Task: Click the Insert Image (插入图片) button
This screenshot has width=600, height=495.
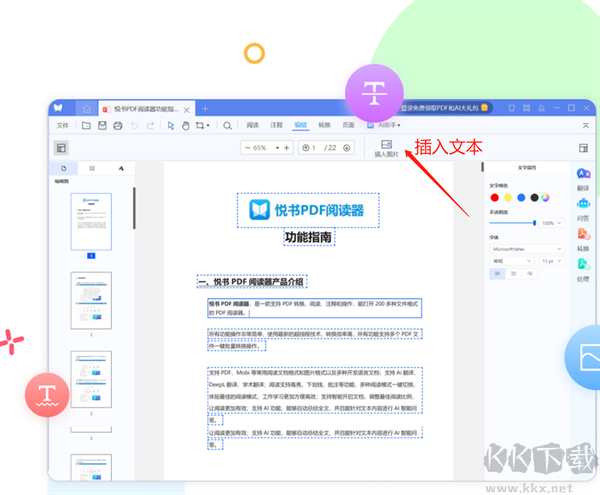Action: [x=386, y=148]
